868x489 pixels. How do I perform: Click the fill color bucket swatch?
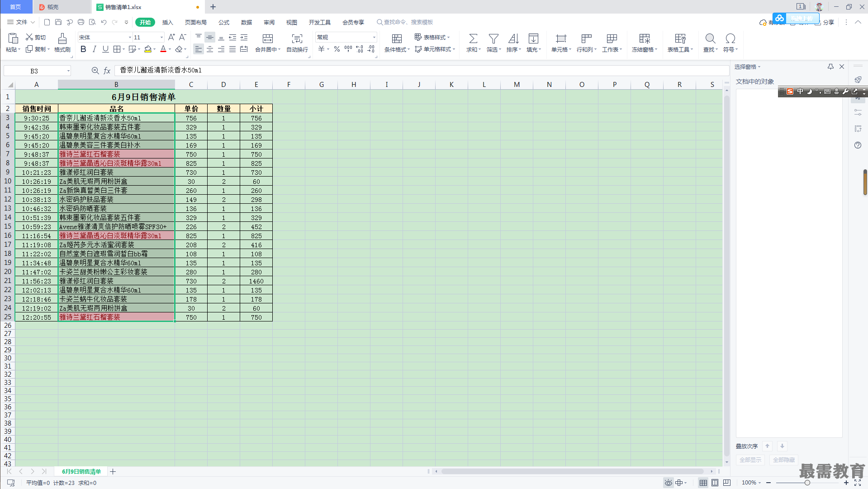tap(148, 49)
